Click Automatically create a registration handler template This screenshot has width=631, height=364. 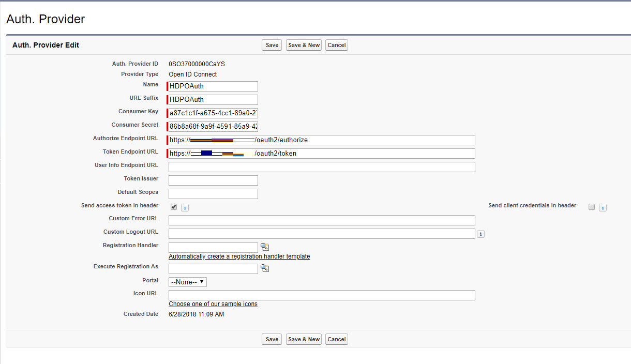[x=239, y=256]
